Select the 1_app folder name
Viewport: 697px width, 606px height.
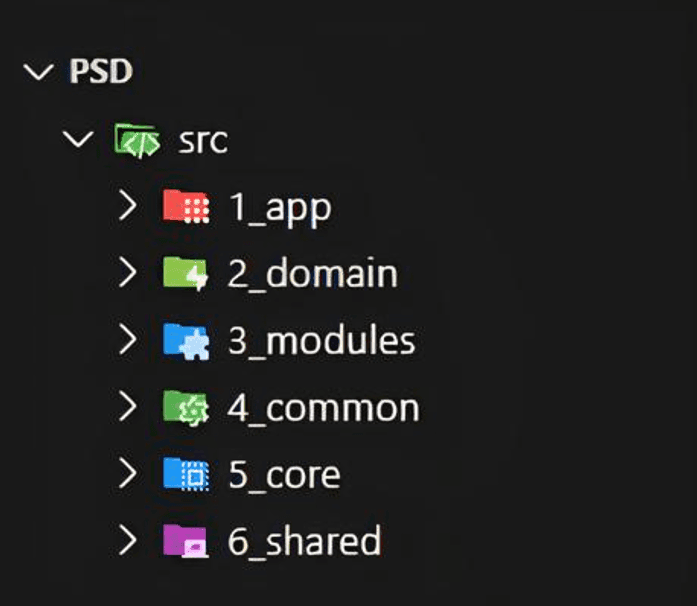(x=280, y=207)
